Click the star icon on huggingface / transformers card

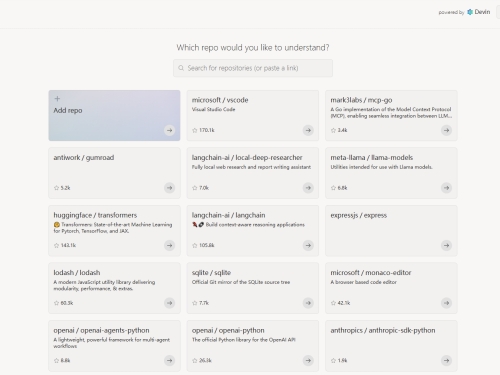point(56,245)
